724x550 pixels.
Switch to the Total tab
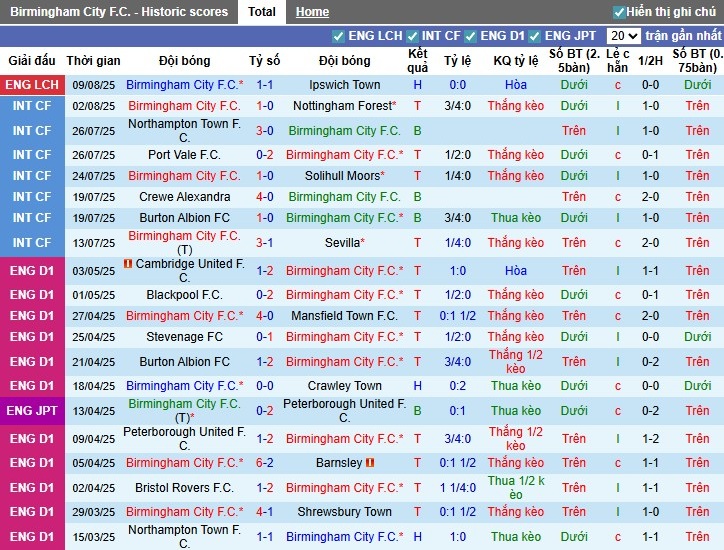[x=261, y=12]
